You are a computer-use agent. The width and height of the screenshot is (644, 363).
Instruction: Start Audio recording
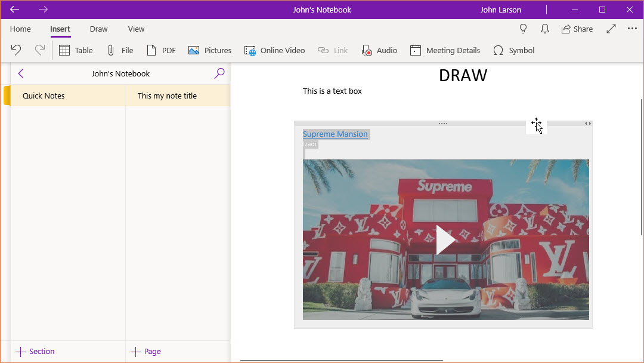coord(379,51)
